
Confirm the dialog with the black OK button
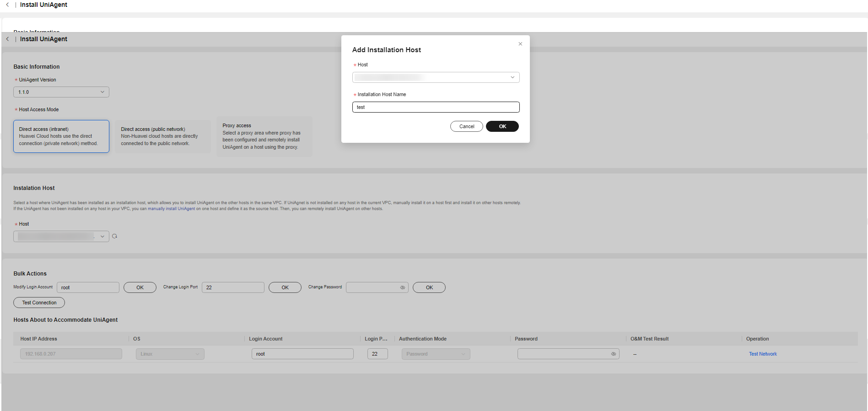tap(502, 126)
